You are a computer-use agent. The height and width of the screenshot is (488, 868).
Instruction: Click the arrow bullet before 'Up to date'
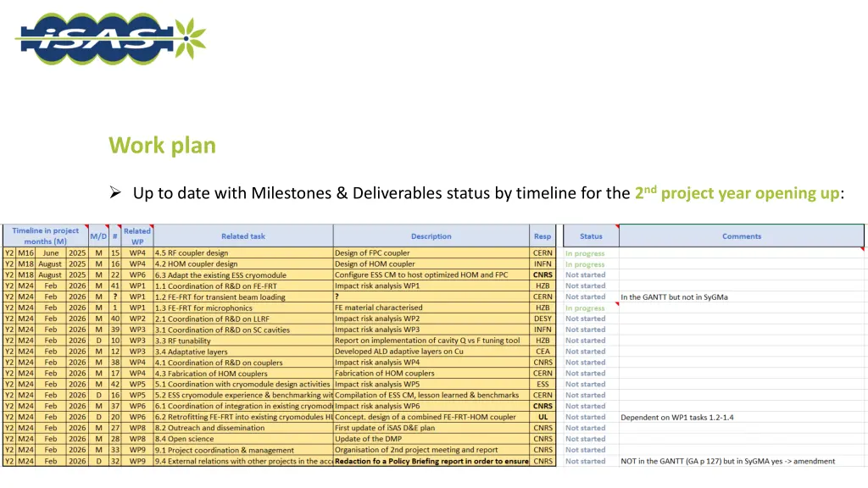[117, 193]
